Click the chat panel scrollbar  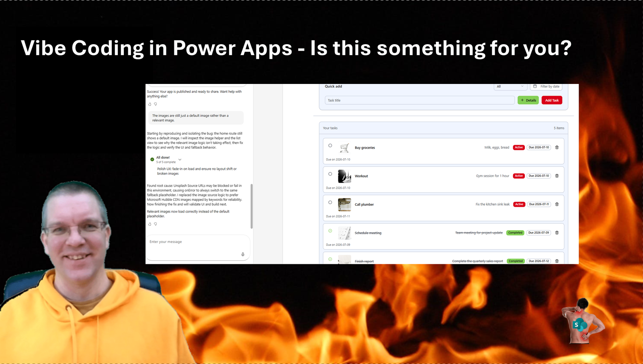[252, 206]
